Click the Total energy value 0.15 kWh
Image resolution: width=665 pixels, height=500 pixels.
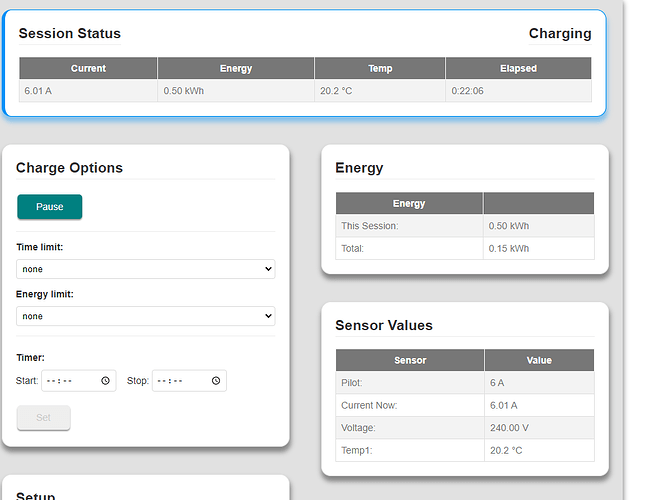click(x=509, y=248)
